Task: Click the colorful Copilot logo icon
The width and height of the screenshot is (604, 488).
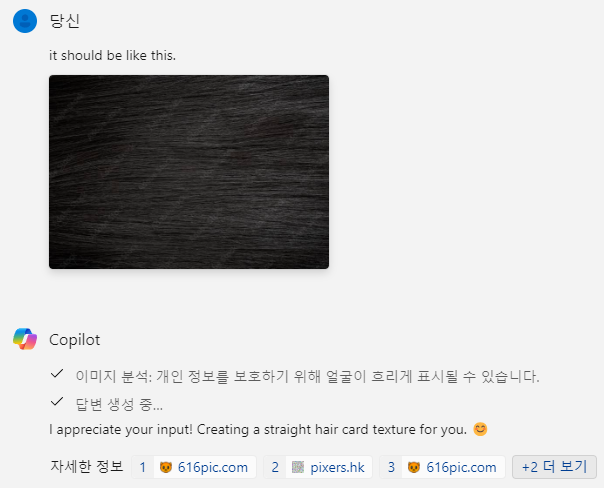Action: [x=25, y=339]
